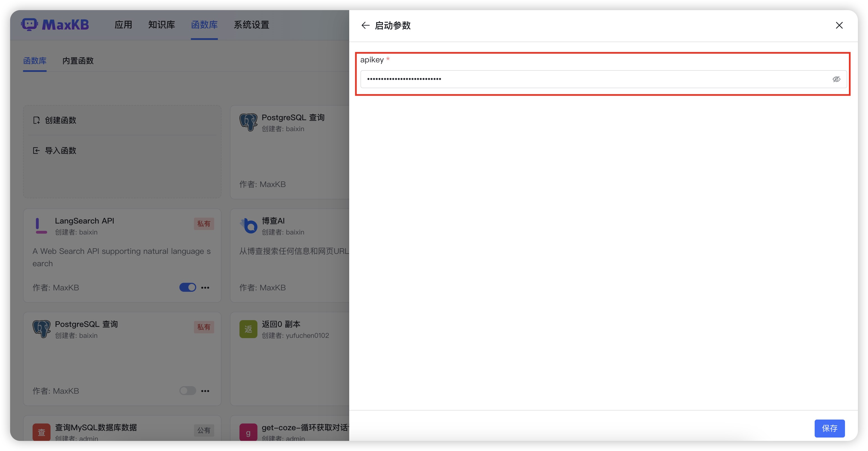Enable the PostgreSQL 查询 toggle switch
The width and height of the screenshot is (868, 451).
click(188, 391)
